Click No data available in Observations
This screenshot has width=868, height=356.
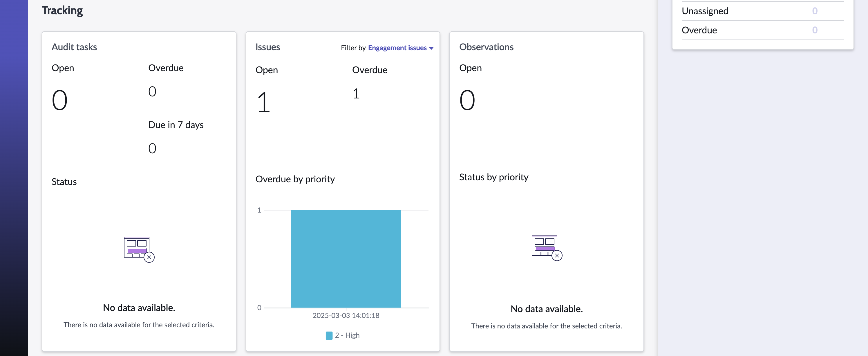coord(547,309)
